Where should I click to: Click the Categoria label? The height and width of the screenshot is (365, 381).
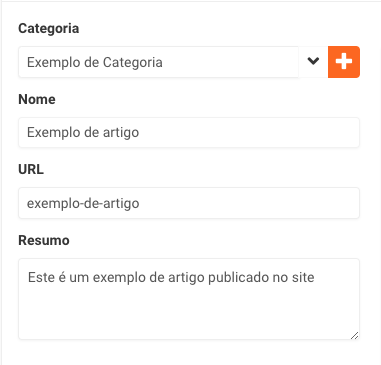[x=49, y=28]
